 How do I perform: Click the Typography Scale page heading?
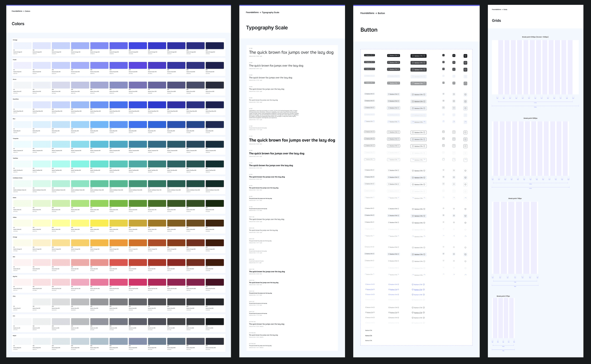pyautogui.click(x=267, y=28)
